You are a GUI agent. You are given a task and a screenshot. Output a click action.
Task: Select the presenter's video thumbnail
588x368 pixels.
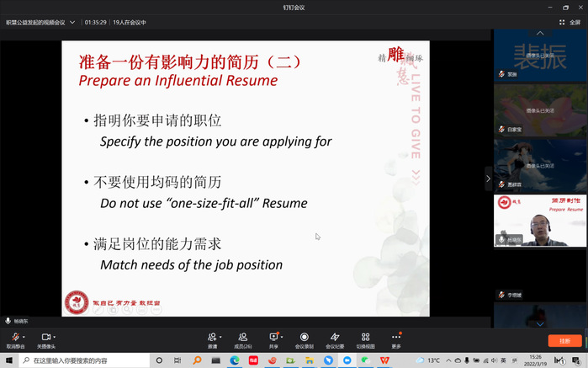(539, 220)
